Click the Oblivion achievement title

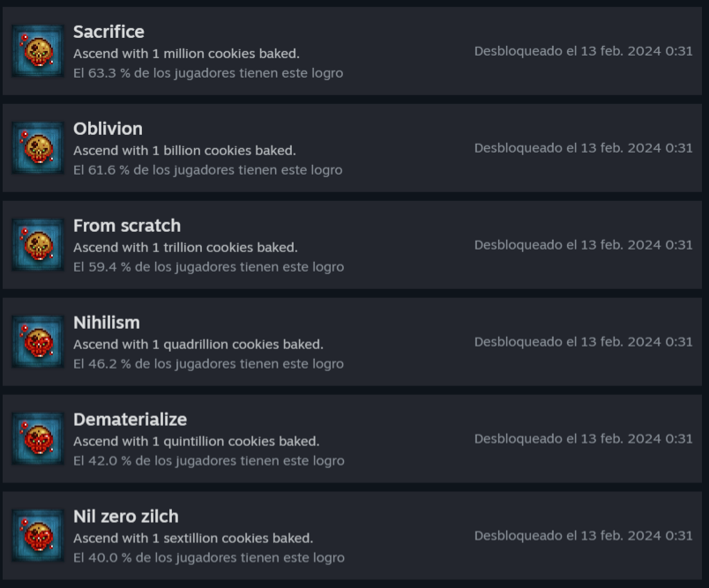click(108, 129)
